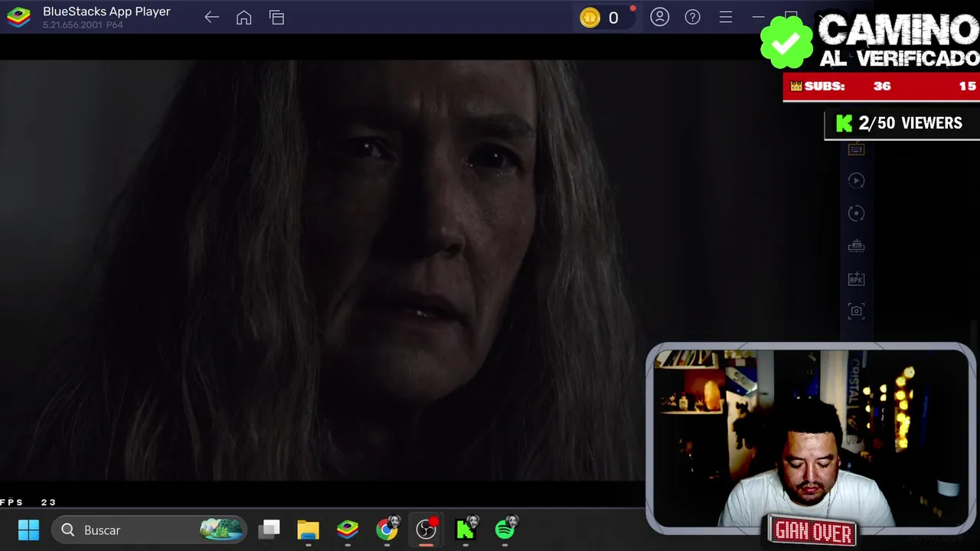Click the Buscar taskbar search box
980x551 pixels.
click(149, 530)
